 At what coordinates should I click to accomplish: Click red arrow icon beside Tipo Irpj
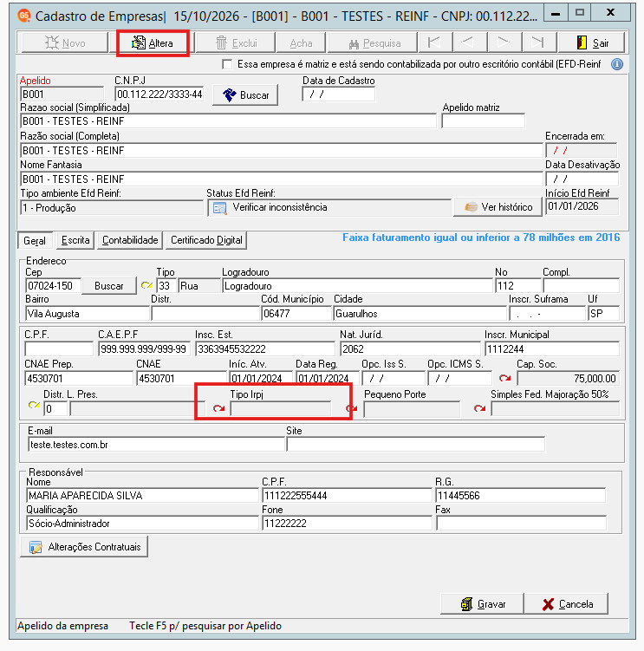218,408
